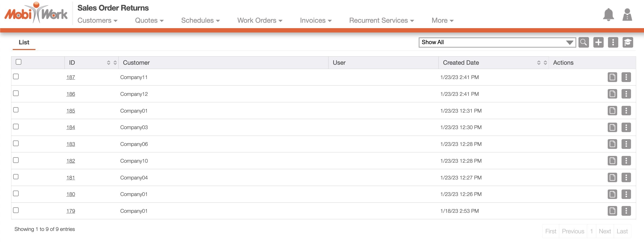Switch to the List tab
Screen dimensions: 644x242
tap(24, 42)
